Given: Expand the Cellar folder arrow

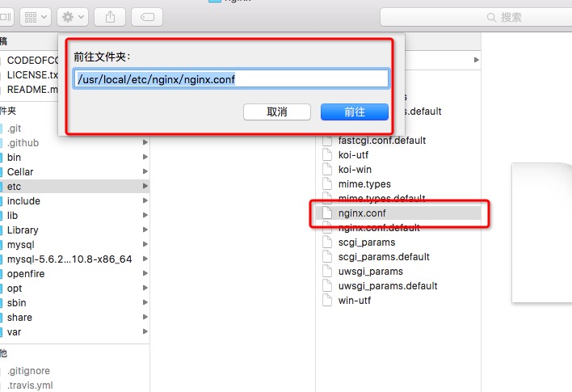Looking at the screenshot, I should click(145, 171).
